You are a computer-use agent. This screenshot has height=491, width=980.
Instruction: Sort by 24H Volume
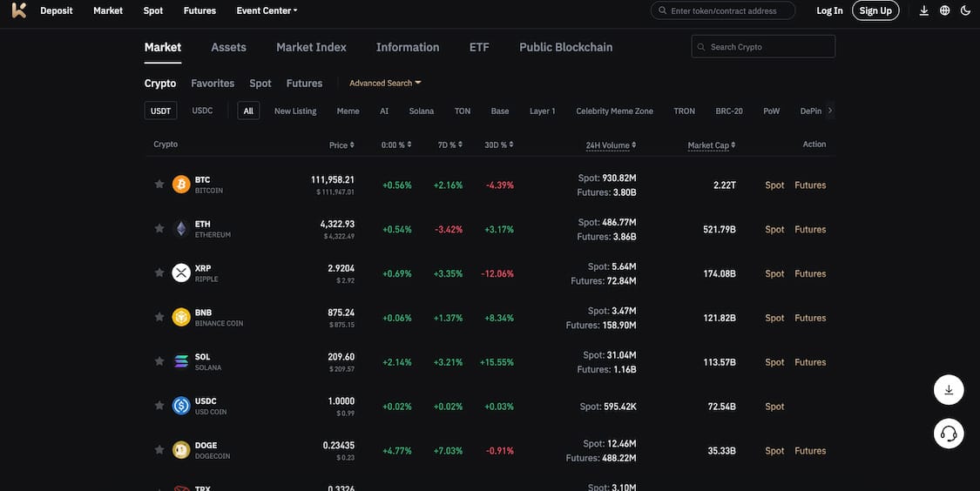(611, 145)
